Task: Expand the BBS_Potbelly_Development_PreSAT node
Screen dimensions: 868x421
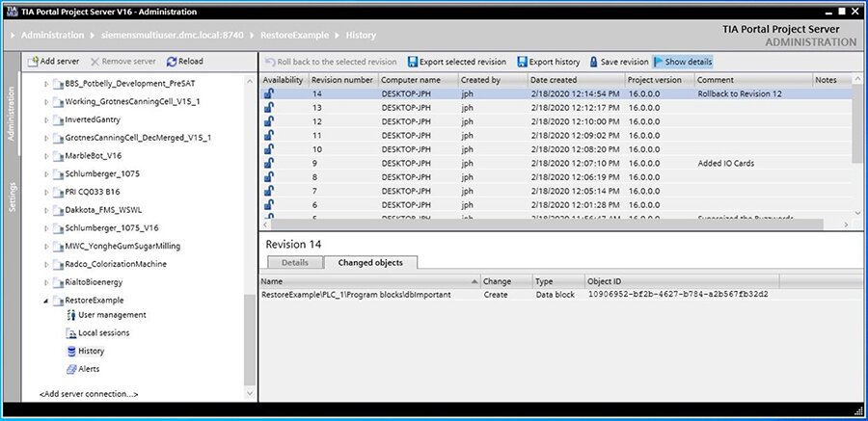Action: pyautogui.click(x=46, y=84)
